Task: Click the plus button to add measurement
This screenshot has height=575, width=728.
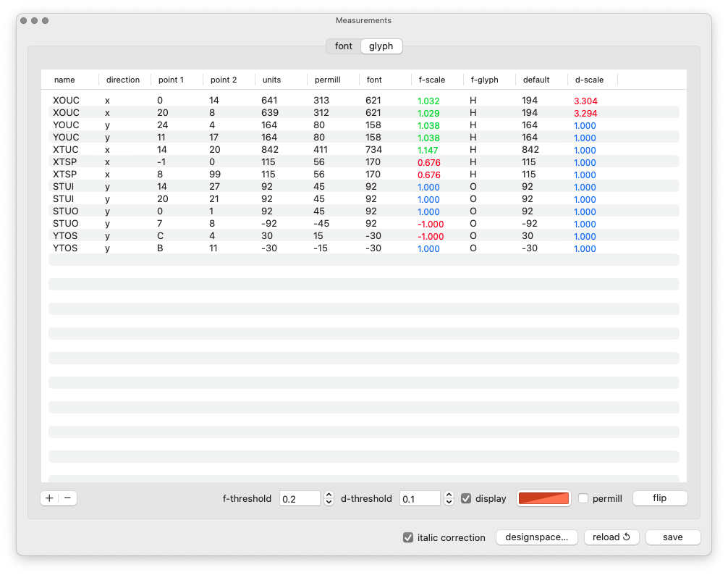Action: [49, 498]
